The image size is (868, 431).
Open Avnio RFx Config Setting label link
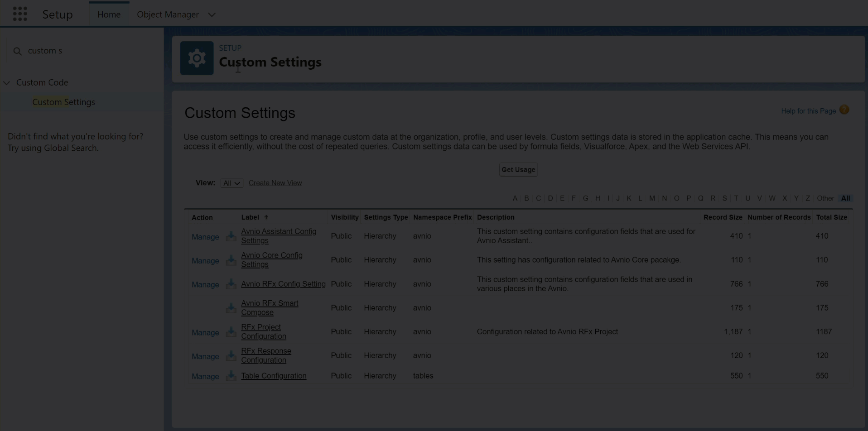(283, 284)
